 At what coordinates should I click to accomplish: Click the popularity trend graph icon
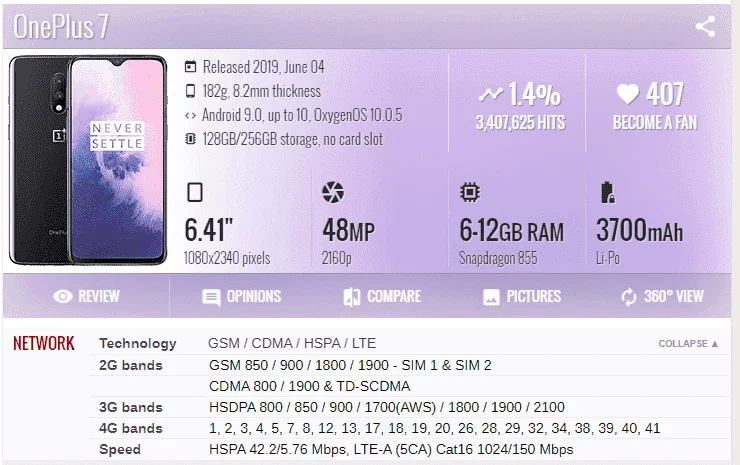(490, 94)
